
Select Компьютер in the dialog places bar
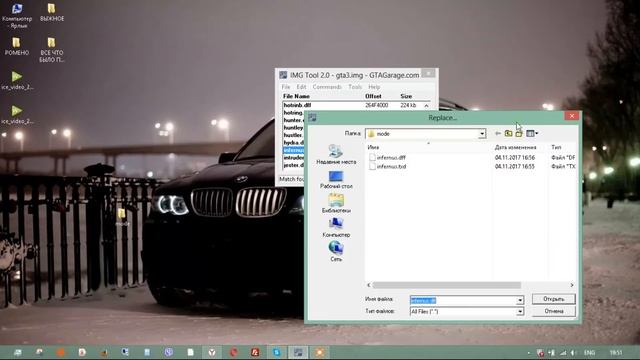(x=336, y=228)
